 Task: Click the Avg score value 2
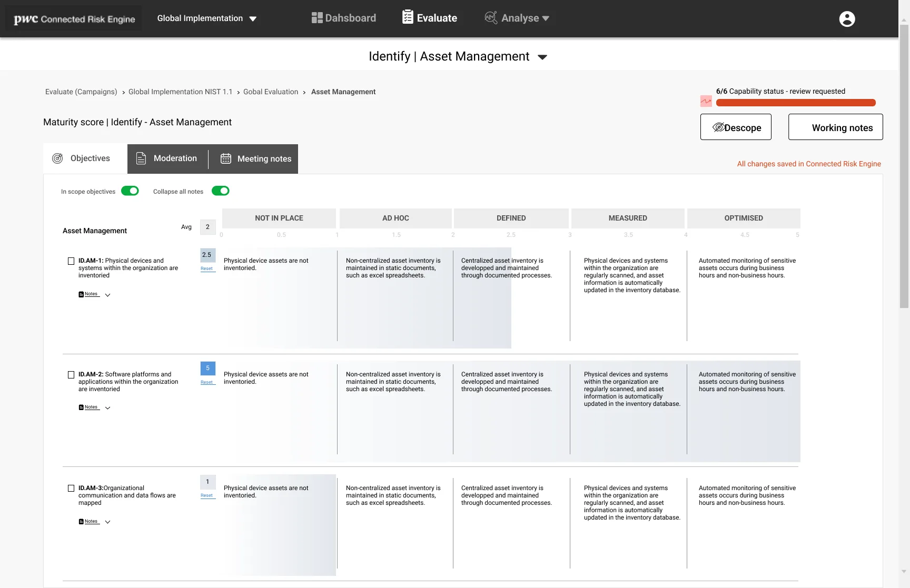(x=208, y=227)
